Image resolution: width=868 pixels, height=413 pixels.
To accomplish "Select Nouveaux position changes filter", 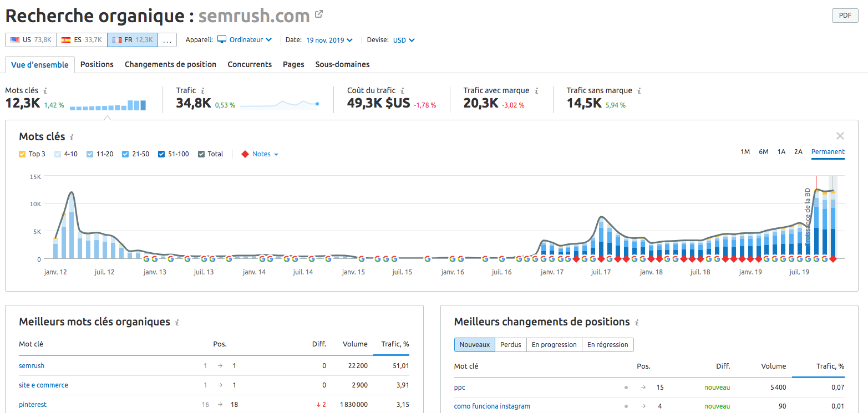I will pos(475,345).
